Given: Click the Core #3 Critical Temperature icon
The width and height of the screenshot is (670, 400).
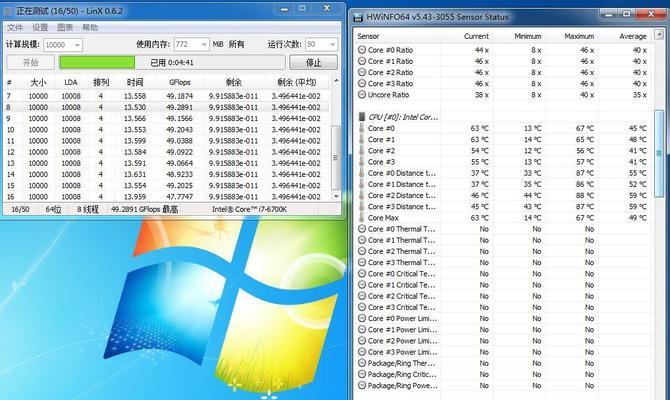Looking at the screenshot, I should tap(362, 307).
